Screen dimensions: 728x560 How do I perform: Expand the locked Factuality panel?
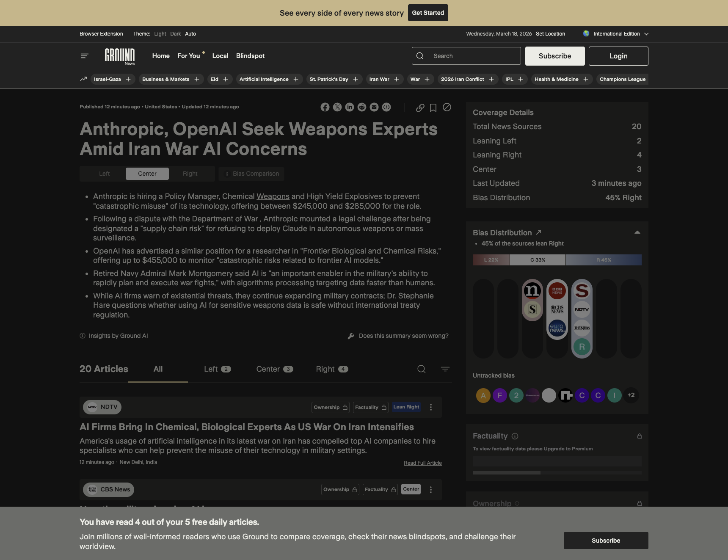(640, 436)
